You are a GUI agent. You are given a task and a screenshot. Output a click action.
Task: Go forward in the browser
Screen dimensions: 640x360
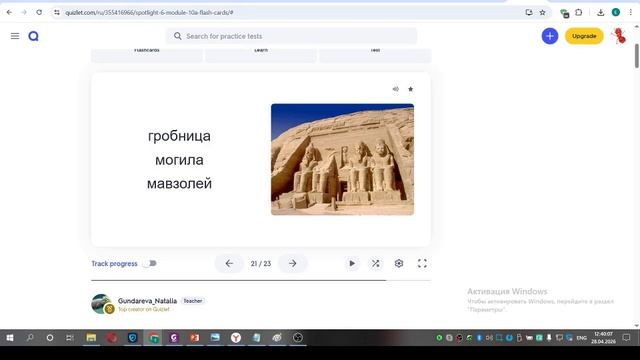tap(24, 12)
